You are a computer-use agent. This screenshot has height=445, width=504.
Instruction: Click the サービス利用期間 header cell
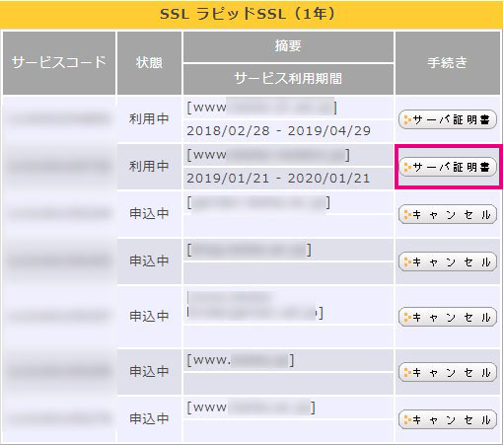pyautogui.click(x=288, y=79)
